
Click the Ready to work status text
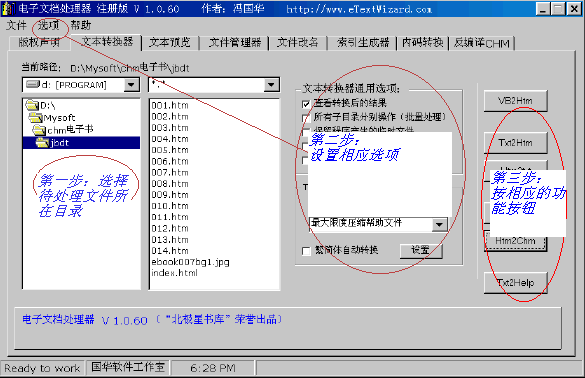tap(42, 368)
